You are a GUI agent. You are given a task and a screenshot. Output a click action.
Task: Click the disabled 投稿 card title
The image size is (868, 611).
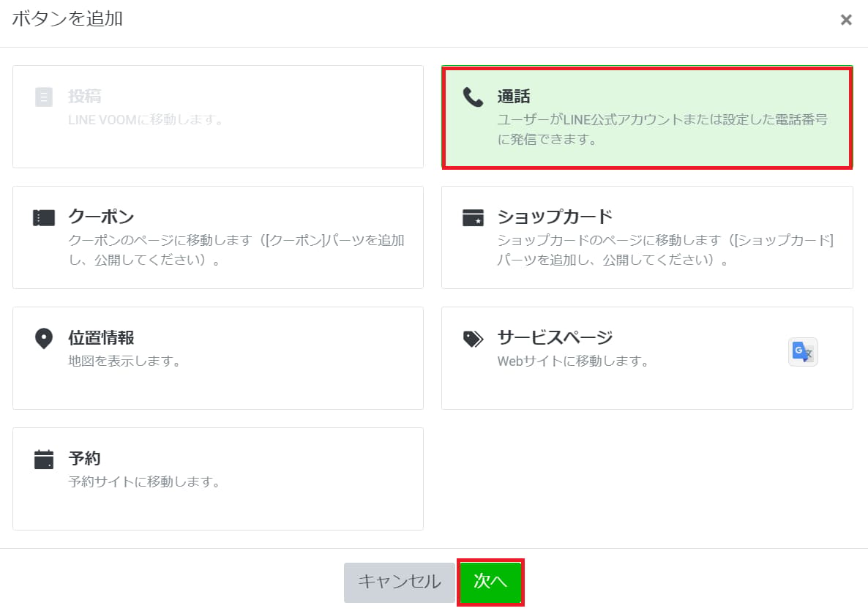click(x=85, y=97)
